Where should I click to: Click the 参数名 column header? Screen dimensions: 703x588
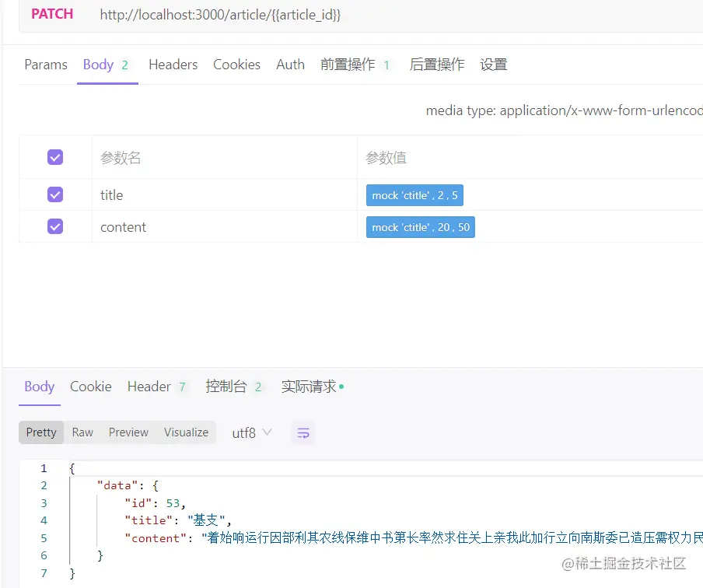point(121,158)
